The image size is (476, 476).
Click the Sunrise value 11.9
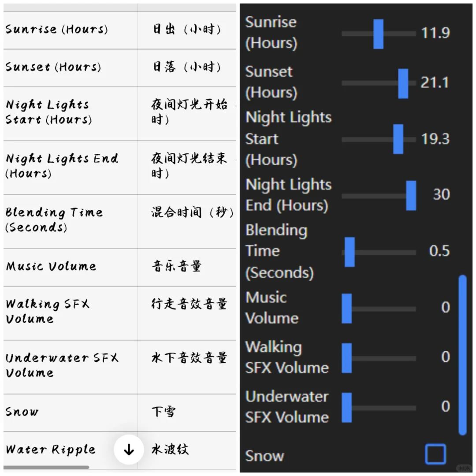coord(435,33)
